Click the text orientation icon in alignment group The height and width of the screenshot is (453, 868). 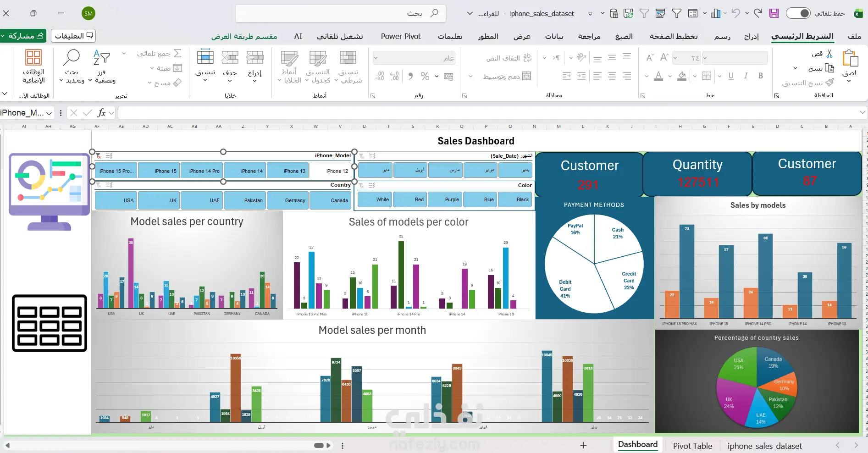[x=581, y=57]
